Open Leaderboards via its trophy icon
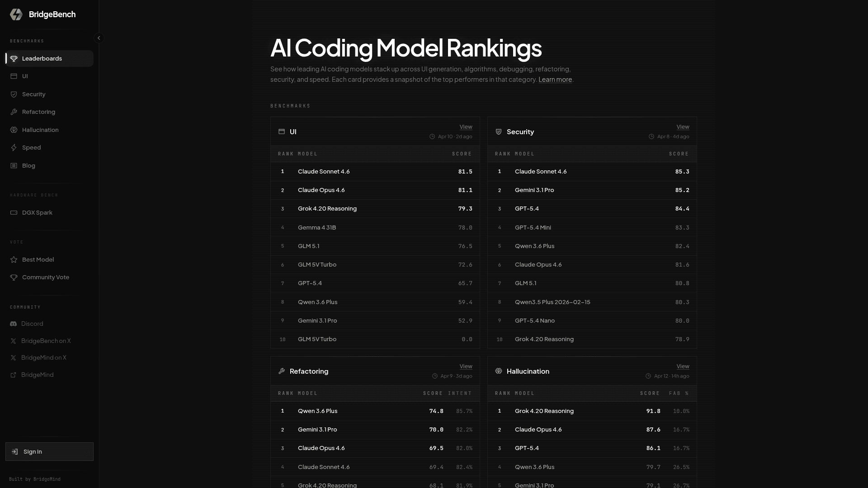Screen dimensions: 868x488 14,59
